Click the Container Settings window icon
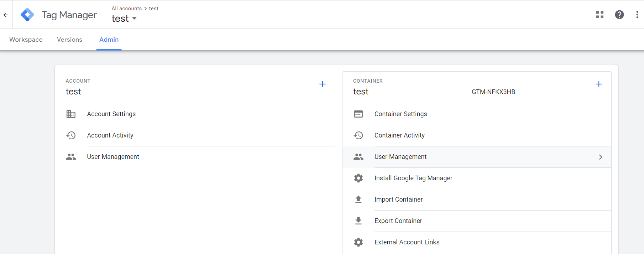Screen dimensions: 644x254 358,114
